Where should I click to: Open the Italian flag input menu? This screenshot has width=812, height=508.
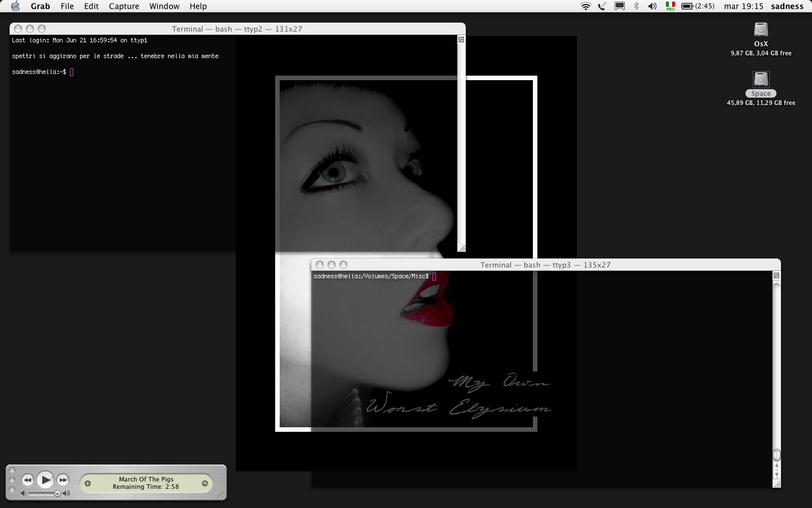(670, 6)
